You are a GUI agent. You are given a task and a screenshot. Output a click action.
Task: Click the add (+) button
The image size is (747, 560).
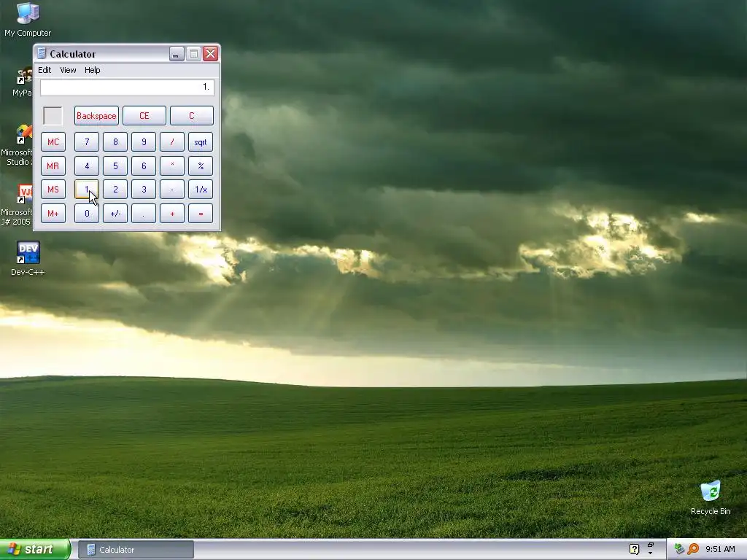click(x=172, y=214)
